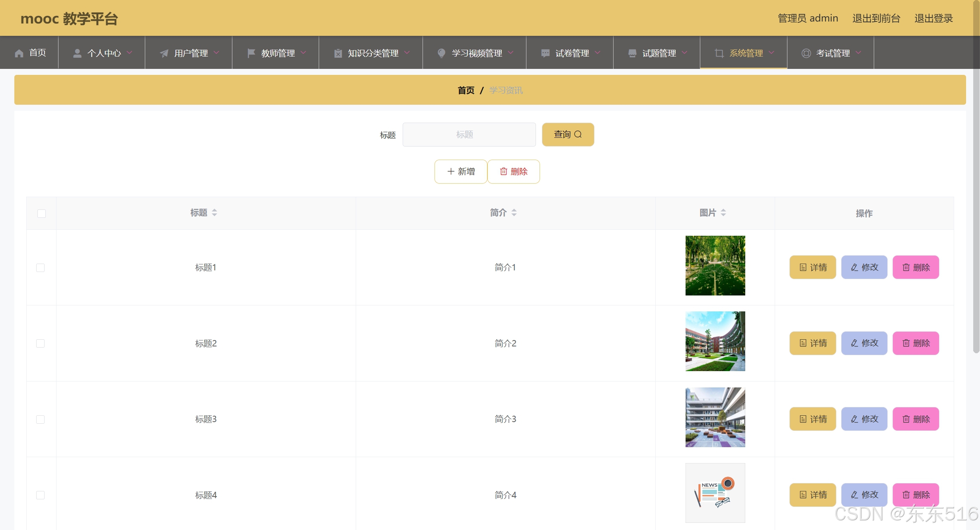
Task: Click the chat bubble icon for 试卷管理
Action: click(545, 53)
